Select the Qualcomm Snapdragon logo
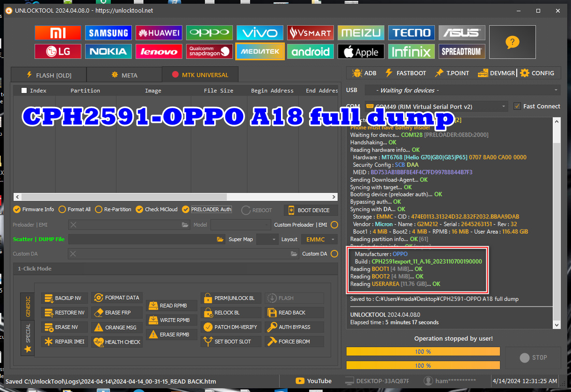 tap(210, 51)
